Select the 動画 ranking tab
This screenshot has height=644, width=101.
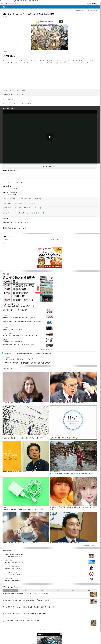coord(73,590)
